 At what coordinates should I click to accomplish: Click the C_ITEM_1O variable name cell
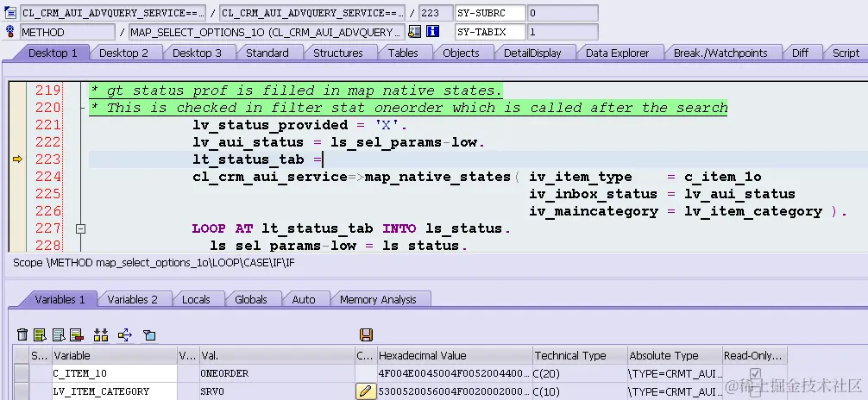coord(115,373)
